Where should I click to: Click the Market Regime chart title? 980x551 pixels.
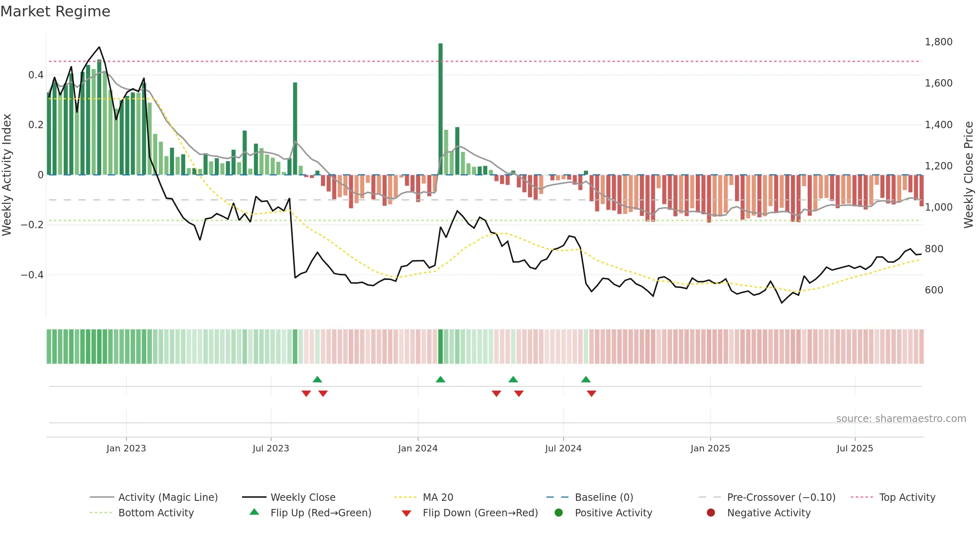click(55, 11)
